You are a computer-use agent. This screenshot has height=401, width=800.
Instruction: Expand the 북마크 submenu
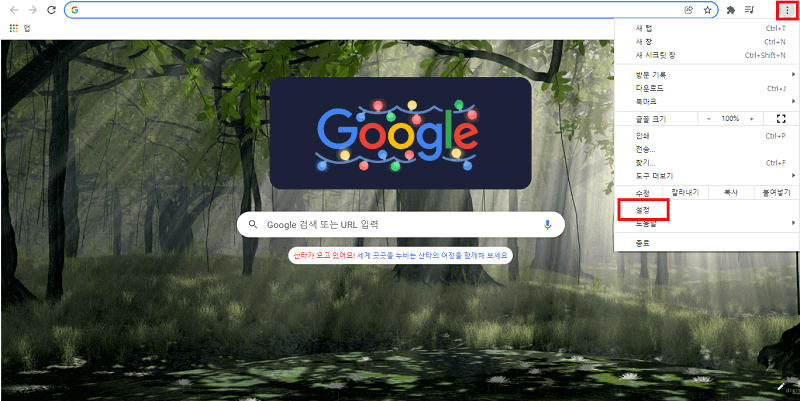click(x=707, y=102)
